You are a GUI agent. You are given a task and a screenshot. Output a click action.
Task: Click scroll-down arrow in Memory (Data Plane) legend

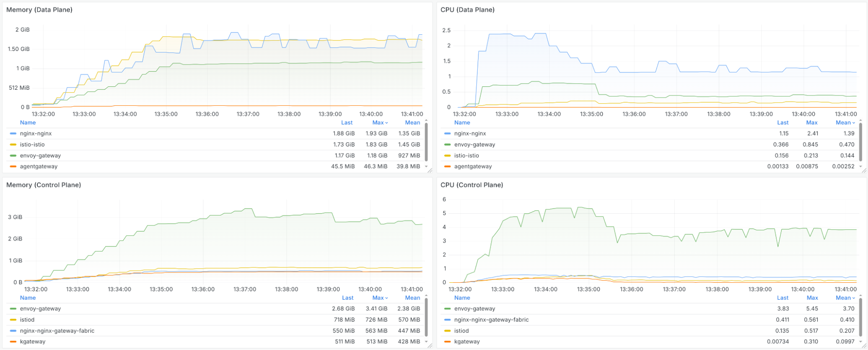tap(426, 167)
